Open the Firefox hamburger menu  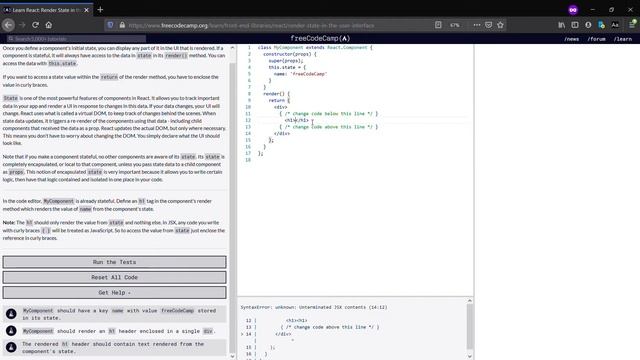point(632,25)
